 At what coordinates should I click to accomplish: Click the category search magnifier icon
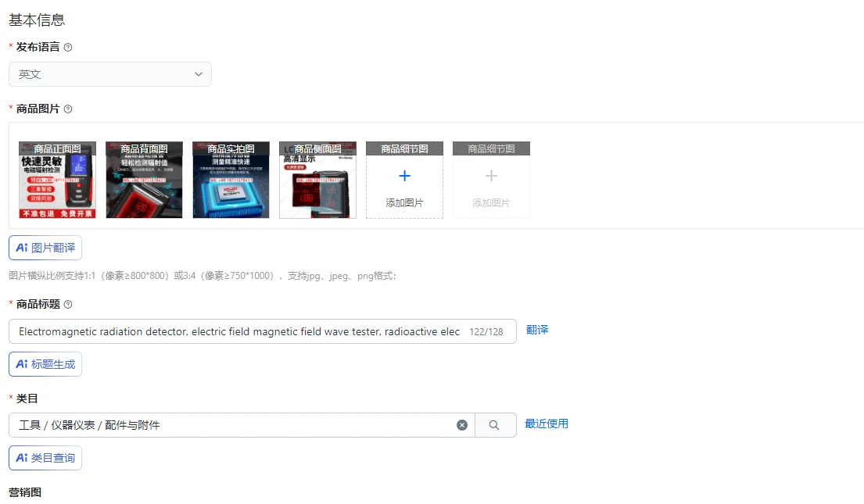(494, 425)
